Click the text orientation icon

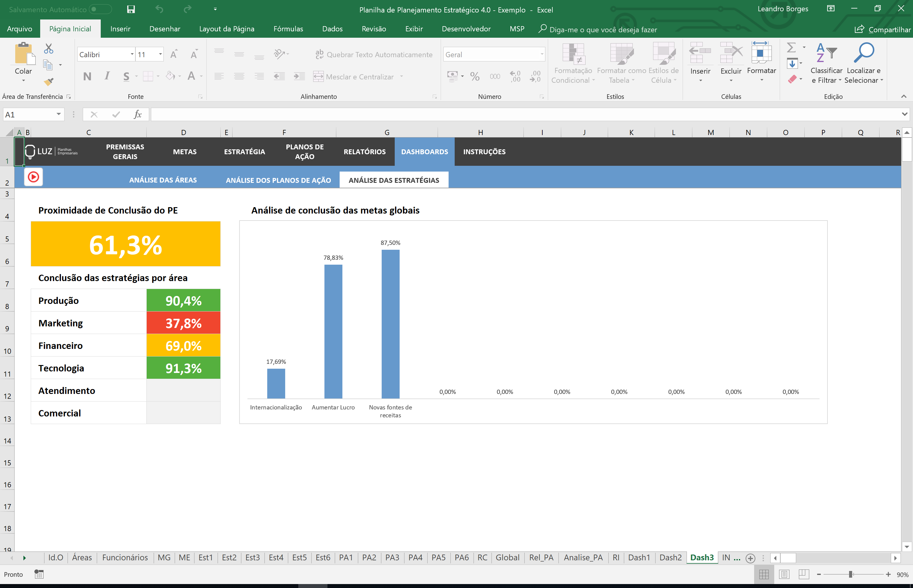click(280, 54)
